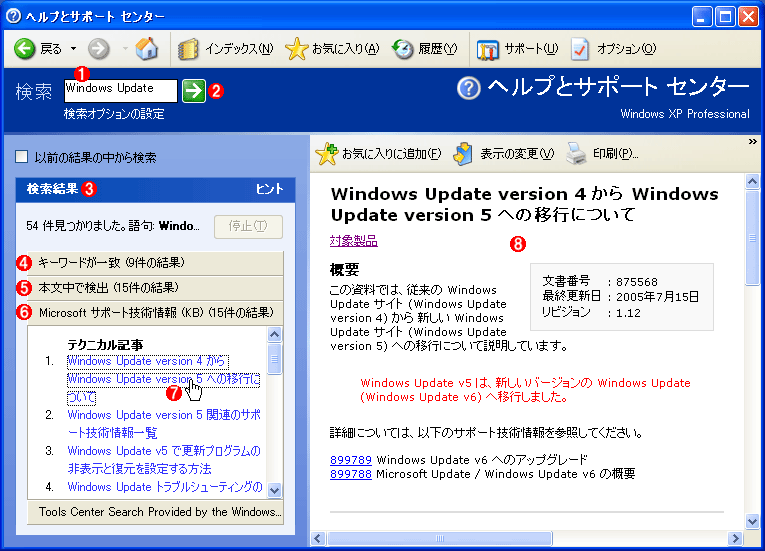Open オプション(O) options icon
765x551 pixels.
[x=580, y=49]
